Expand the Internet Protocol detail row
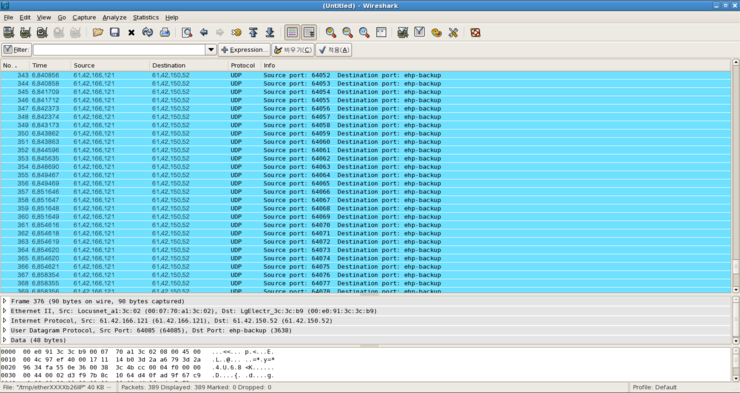The height and width of the screenshot is (393, 740). click(5, 320)
